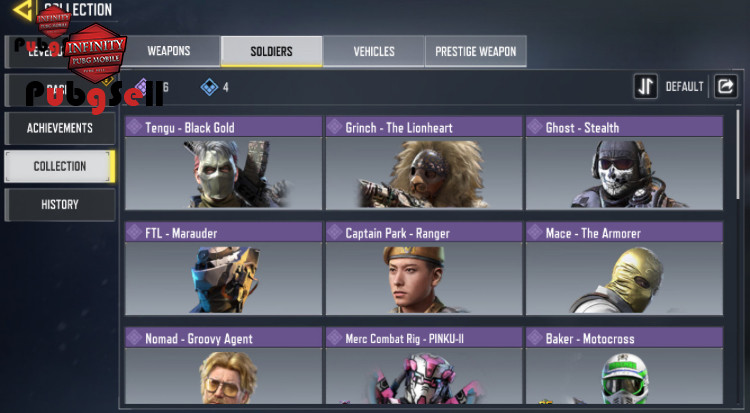Click the collection list vertical scrollbar
Viewport: 750px width, 413px height.
click(738, 153)
